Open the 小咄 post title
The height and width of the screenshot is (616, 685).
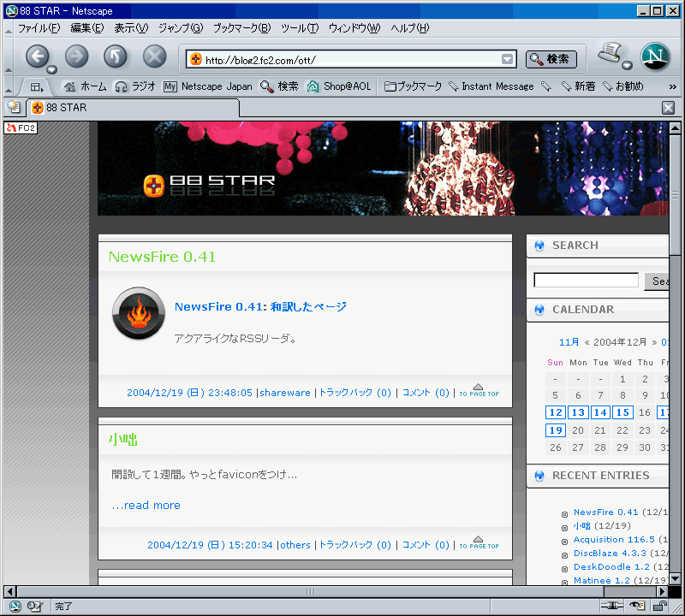click(x=122, y=439)
